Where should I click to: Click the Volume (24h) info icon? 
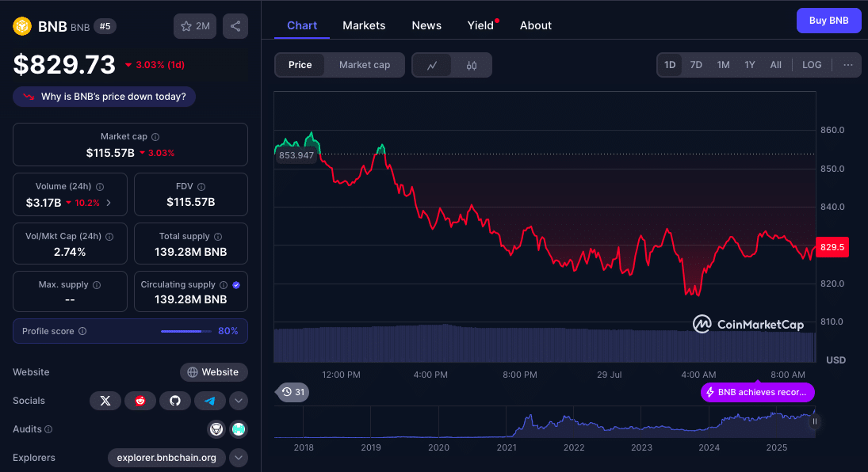coord(100,187)
